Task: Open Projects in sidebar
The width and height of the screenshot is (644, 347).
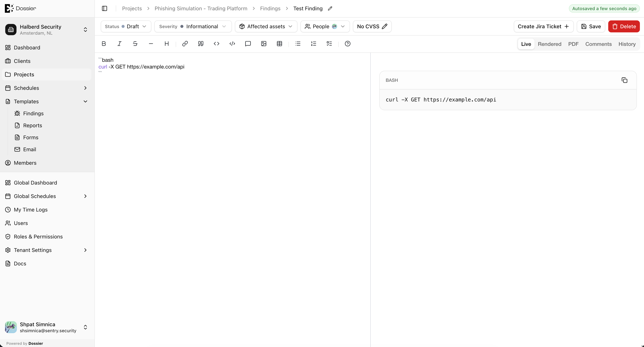Action: (x=46, y=74)
